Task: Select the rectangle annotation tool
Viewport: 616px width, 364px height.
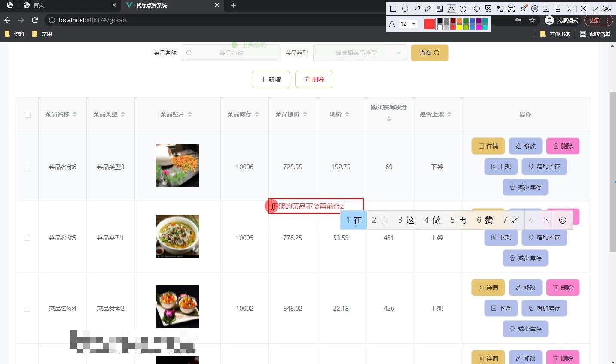Action: click(x=393, y=9)
